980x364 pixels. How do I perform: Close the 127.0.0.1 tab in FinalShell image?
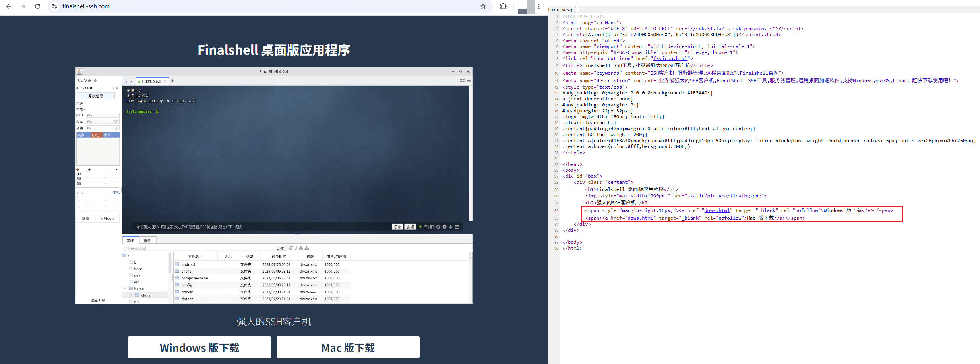tap(165, 81)
